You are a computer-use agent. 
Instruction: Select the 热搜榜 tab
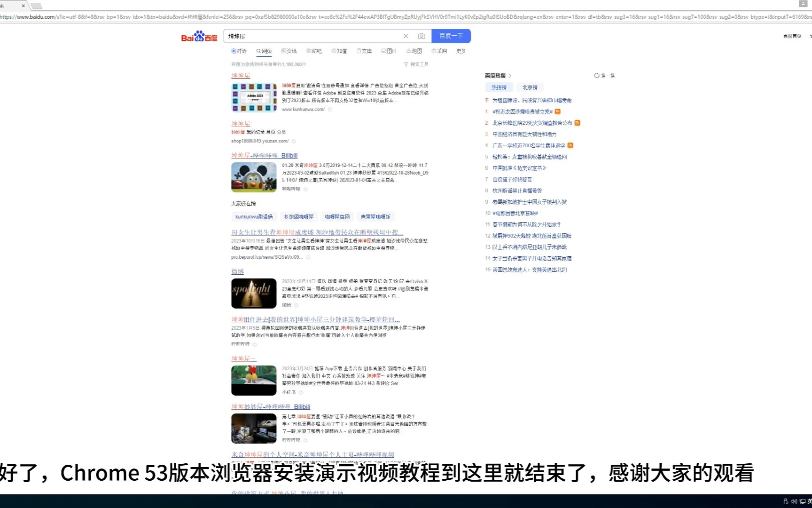point(499,87)
